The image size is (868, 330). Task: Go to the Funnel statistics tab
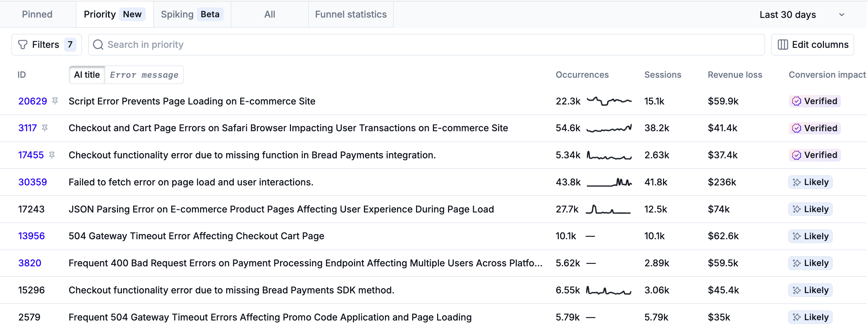coord(351,14)
